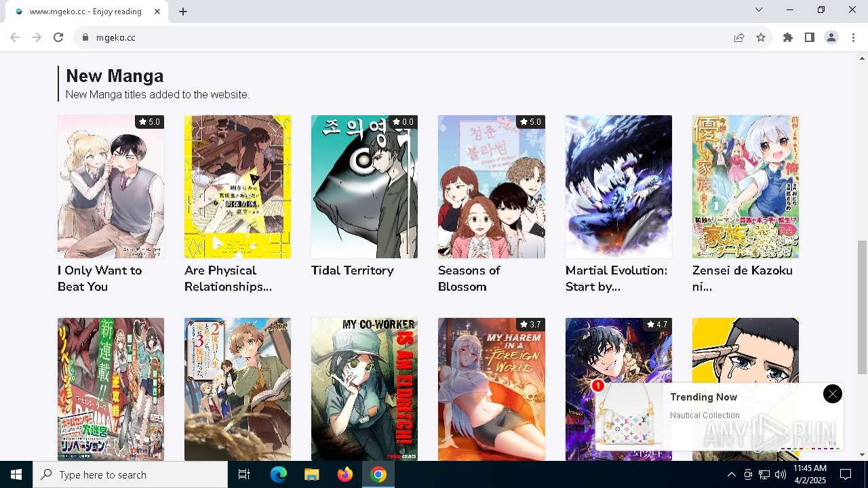Open Martial Evolution: Start by title link
The height and width of the screenshot is (488, 868).
(x=616, y=279)
